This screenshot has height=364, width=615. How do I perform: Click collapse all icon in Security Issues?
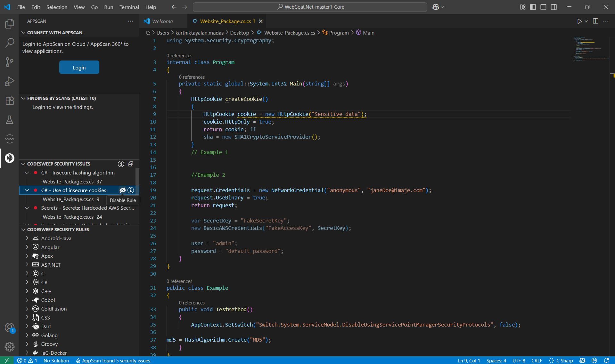[130, 164]
